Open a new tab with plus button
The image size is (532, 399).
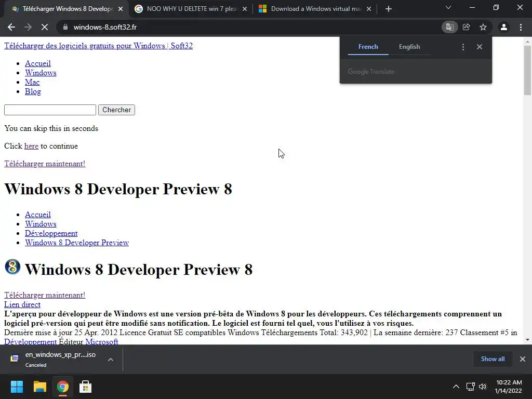pos(389,9)
